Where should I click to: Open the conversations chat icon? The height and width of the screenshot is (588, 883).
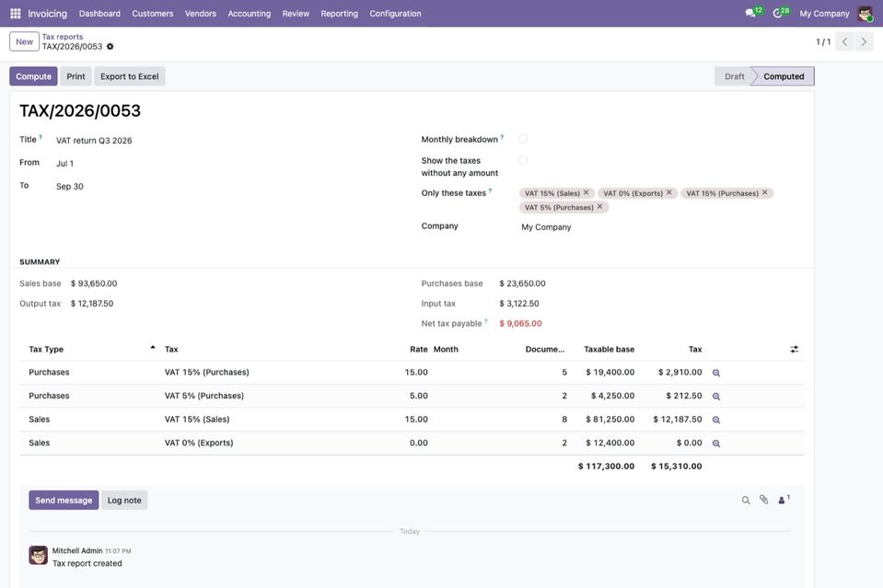click(x=750, y=13)
